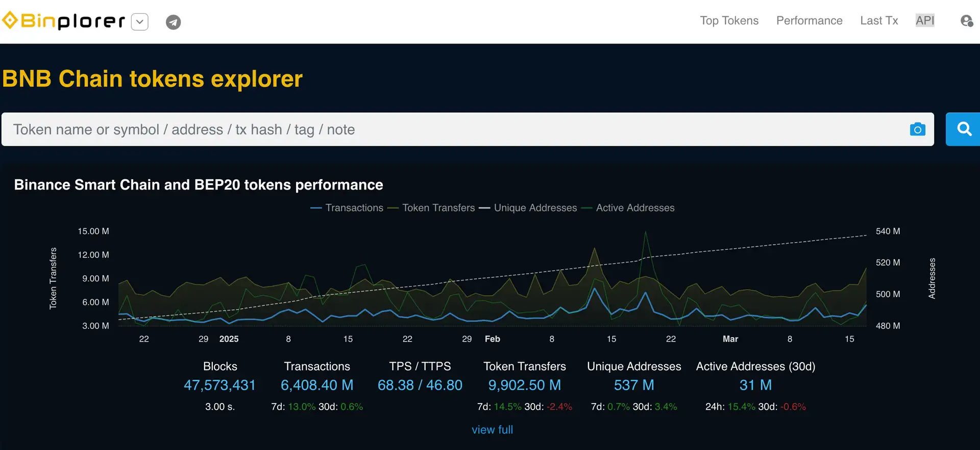Click the Blocks count value 47,573,431
Screen dimensions: 980x450
(x=219, y=385)
